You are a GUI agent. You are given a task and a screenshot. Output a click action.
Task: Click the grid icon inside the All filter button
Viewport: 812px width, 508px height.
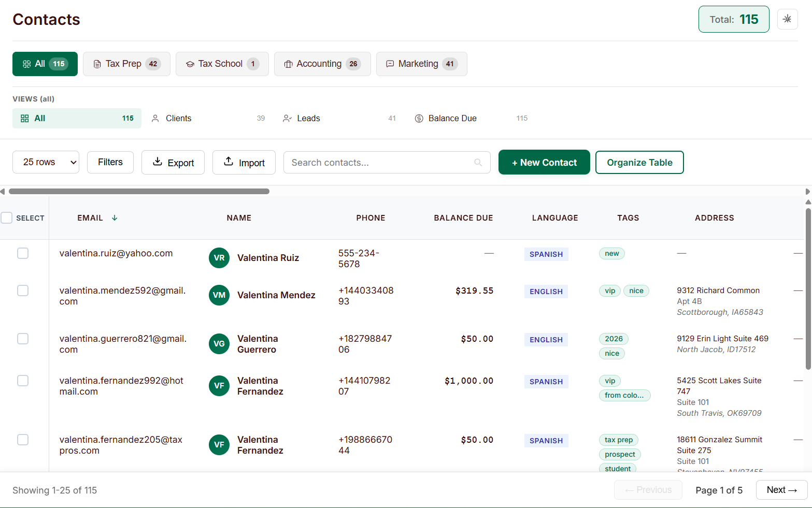pyautogui.click(x=27, y=64)
